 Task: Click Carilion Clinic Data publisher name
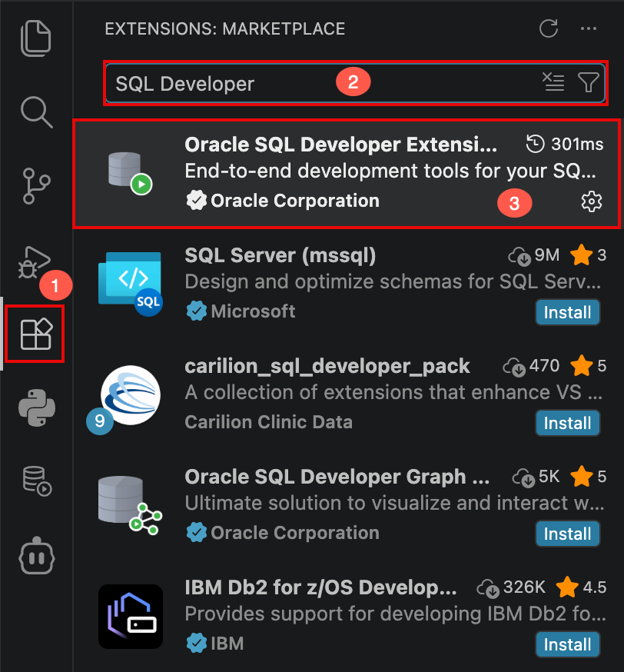tap(268, 422)
